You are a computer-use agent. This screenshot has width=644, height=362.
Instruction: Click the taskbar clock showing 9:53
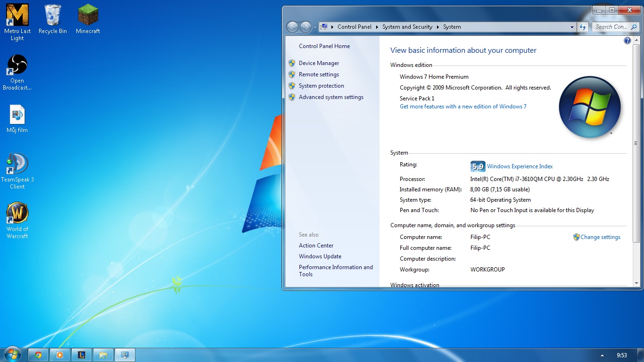tap(622, 355)
